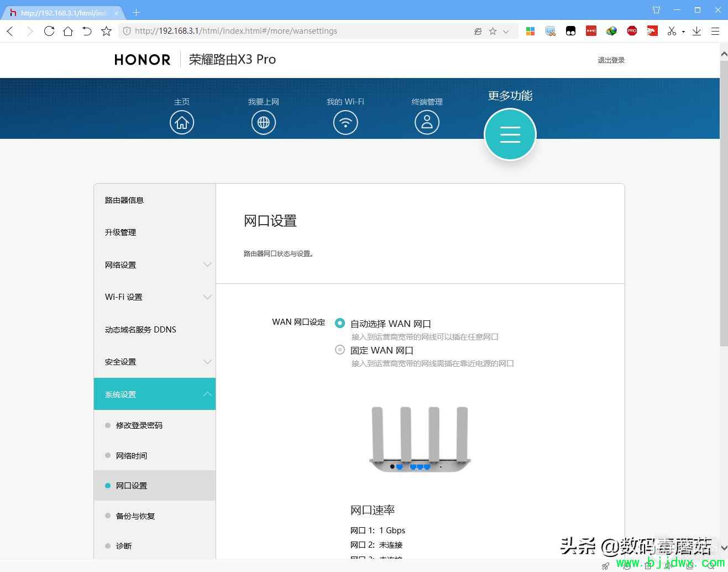Open the red password manager extension
This screenshot has width=728, height=572.
click(591, 30)
